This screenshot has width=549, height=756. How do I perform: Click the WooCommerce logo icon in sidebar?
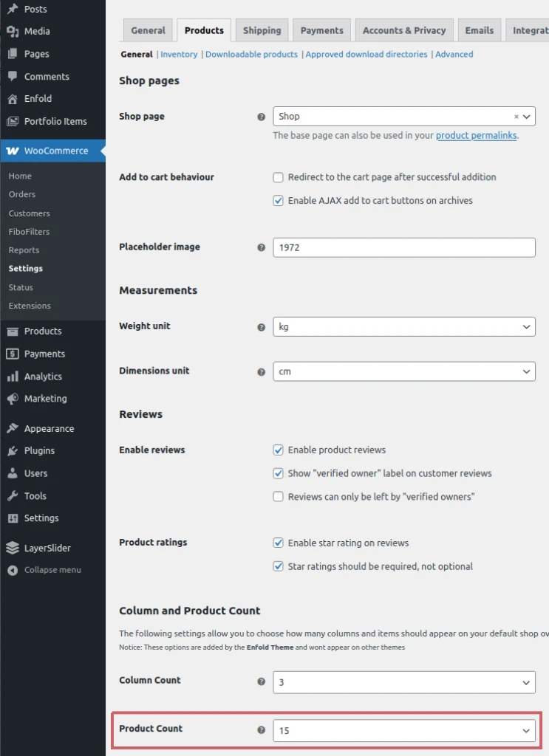tap(13, 151)
